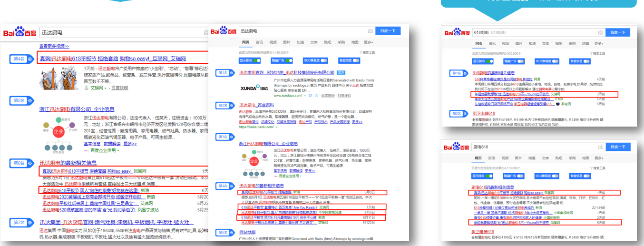This screenshot has width=644, height=246.
Task: Click the 第1名 badge beside 迅达家厨官网 result
Action: [x=223, y=73]
